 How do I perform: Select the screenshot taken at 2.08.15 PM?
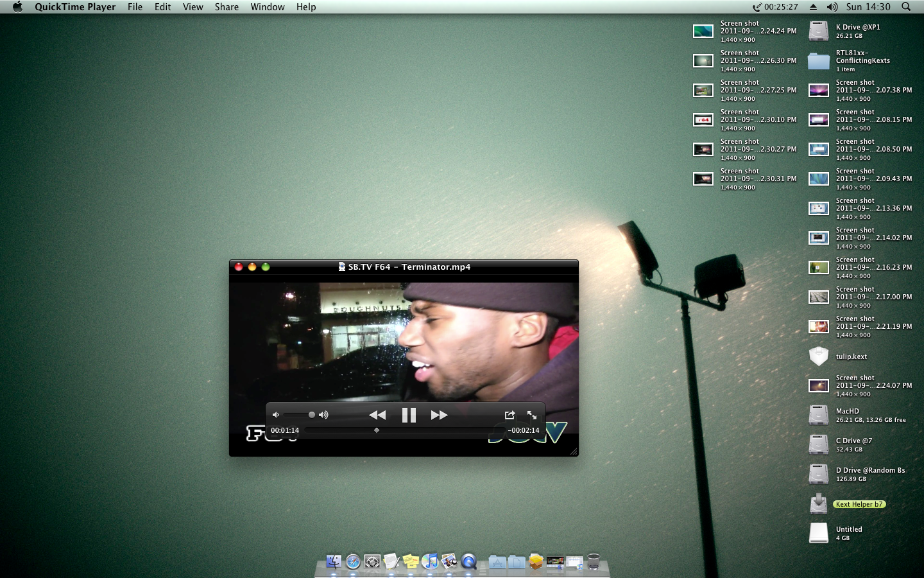[x=819, y=119]
